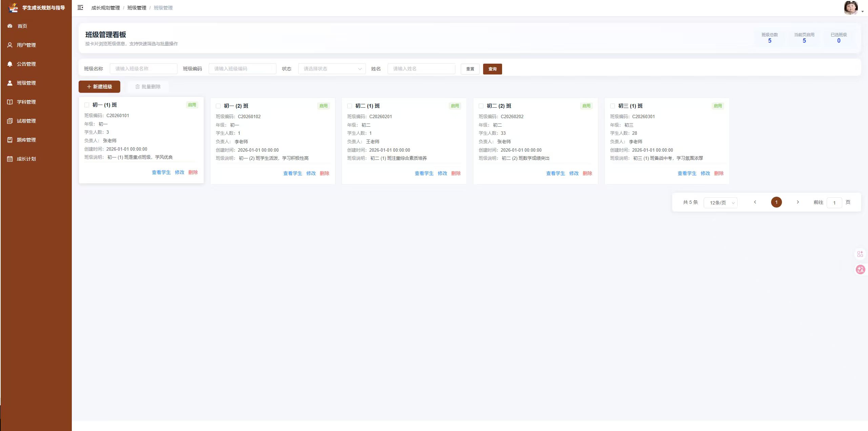The width and height of the screenshot is (868, 431).
Task: Click class code C20260202 text
Action: click(512, 116)
